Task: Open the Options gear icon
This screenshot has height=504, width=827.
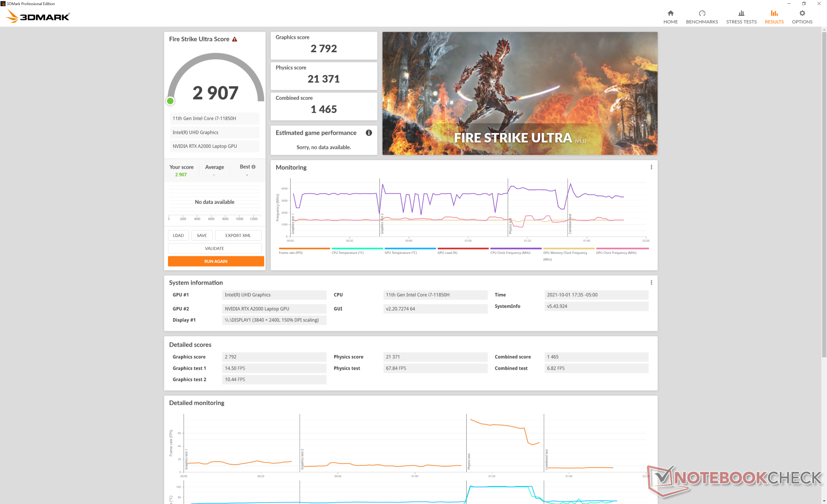Action: click(x=802, y=13)
